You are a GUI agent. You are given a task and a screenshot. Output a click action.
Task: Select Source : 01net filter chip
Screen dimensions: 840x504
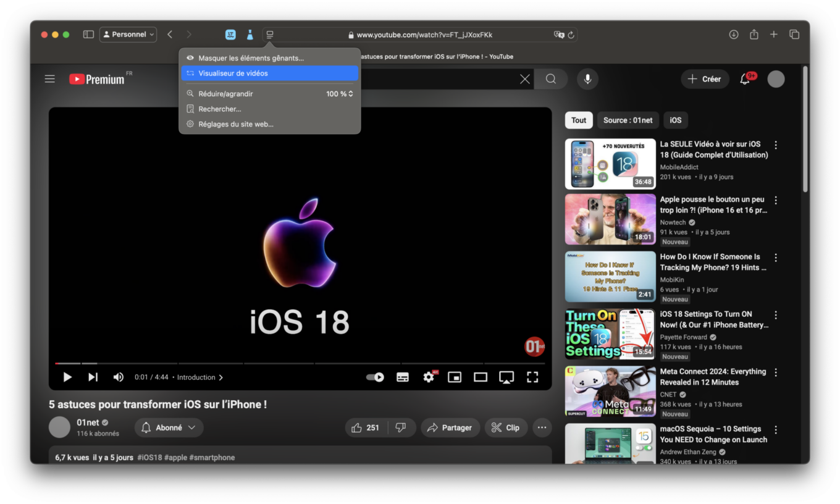pos(628,120)
